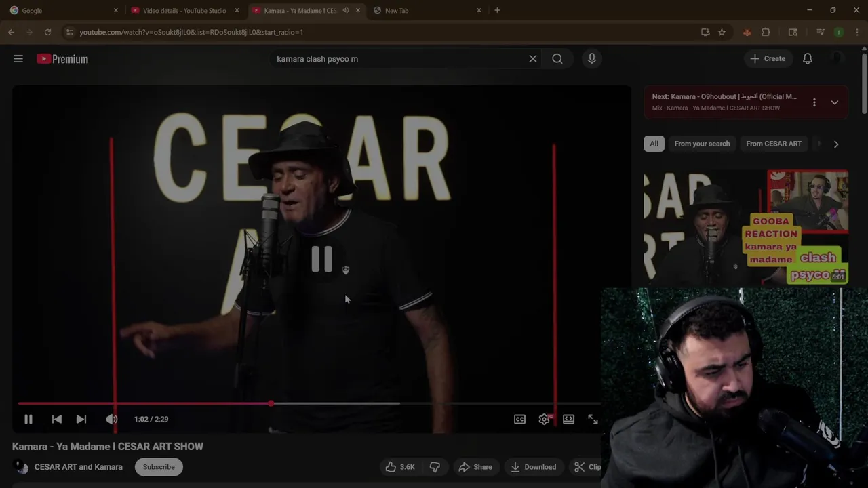
Task: Switch to the Google browser tab
Action: pyautogui.click(x=61, y=11)
